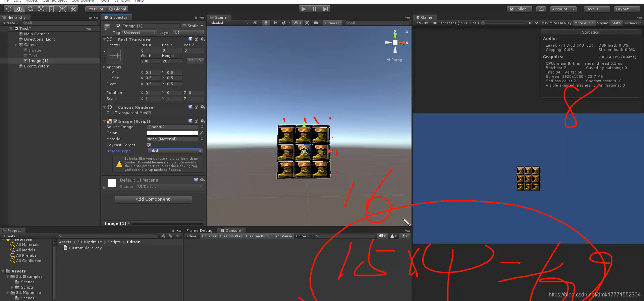Toggle Scene audio speaker icon

point(275,23)
